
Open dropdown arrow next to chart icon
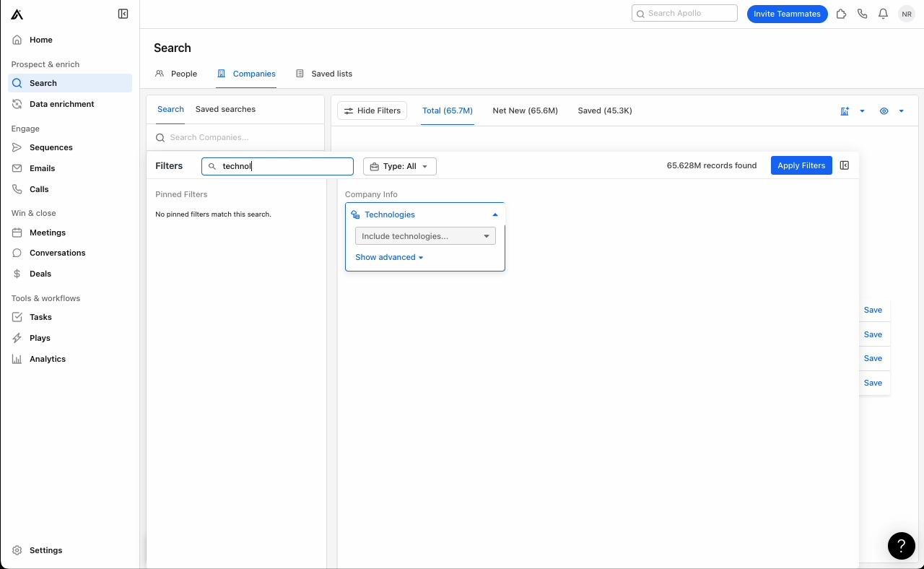(862, 111)
